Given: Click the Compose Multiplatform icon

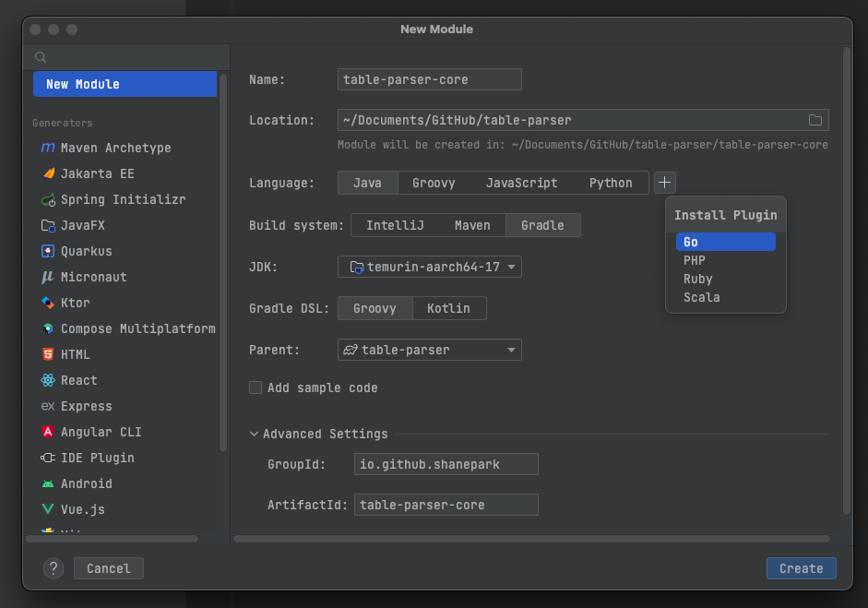Looking at the screenshot, I should [48, 328].
